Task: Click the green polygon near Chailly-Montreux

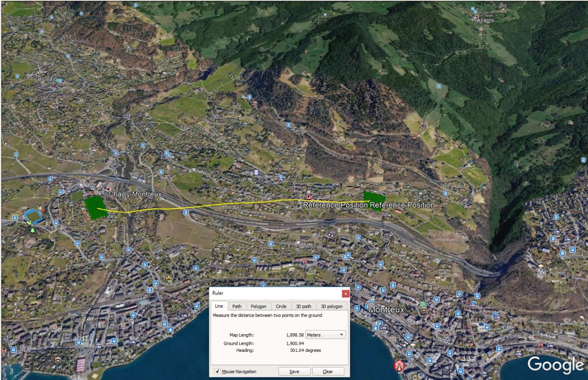Action: [95, 207]
